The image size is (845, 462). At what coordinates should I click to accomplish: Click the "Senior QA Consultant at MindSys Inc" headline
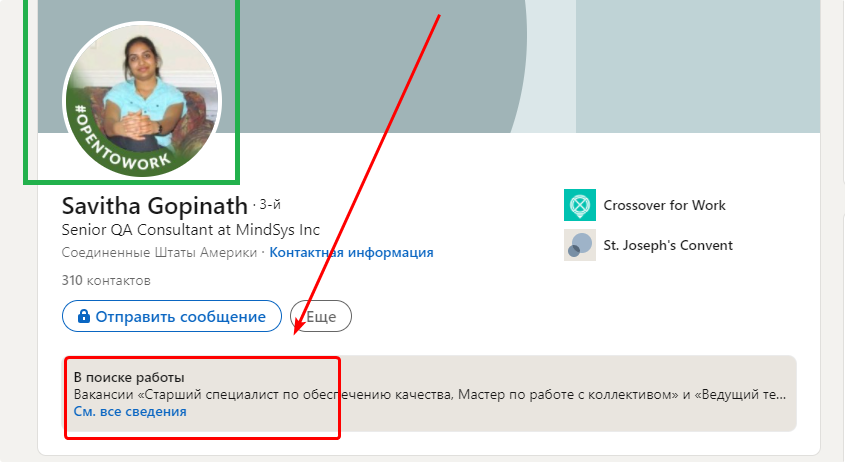click(x=191, y=230)
